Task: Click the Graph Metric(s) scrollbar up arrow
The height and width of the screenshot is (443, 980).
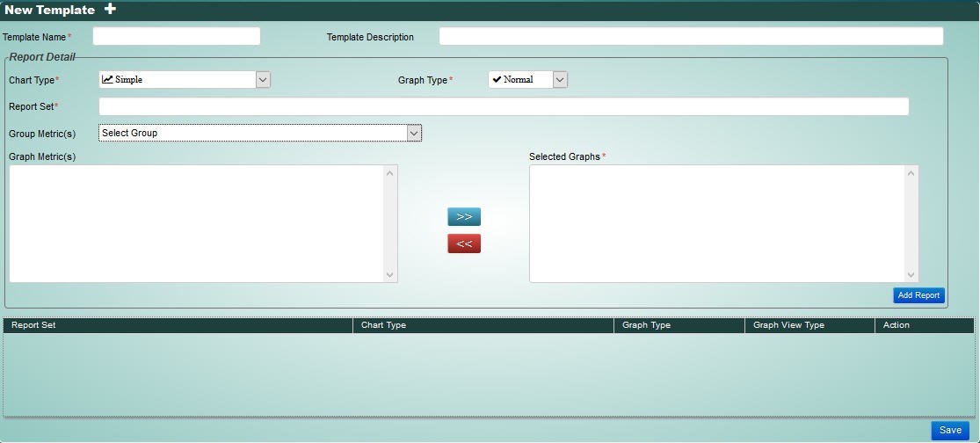Action: [390, 172]
